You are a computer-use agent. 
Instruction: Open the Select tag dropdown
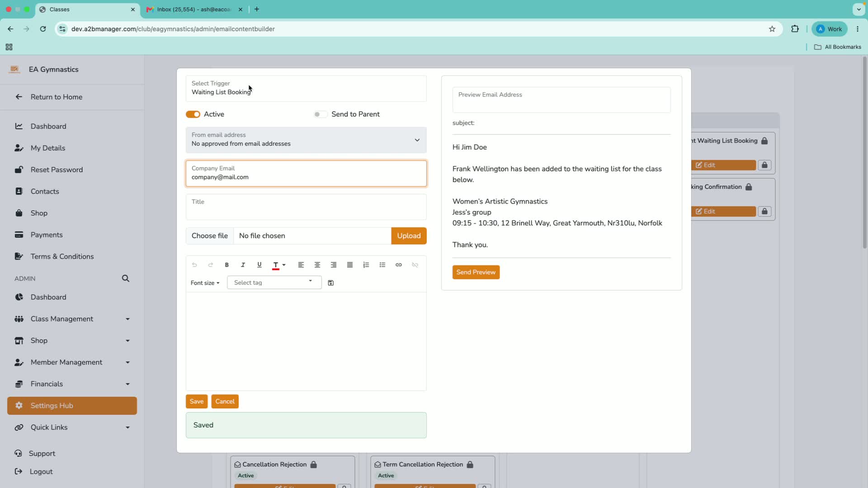click(x=274, y=282)
